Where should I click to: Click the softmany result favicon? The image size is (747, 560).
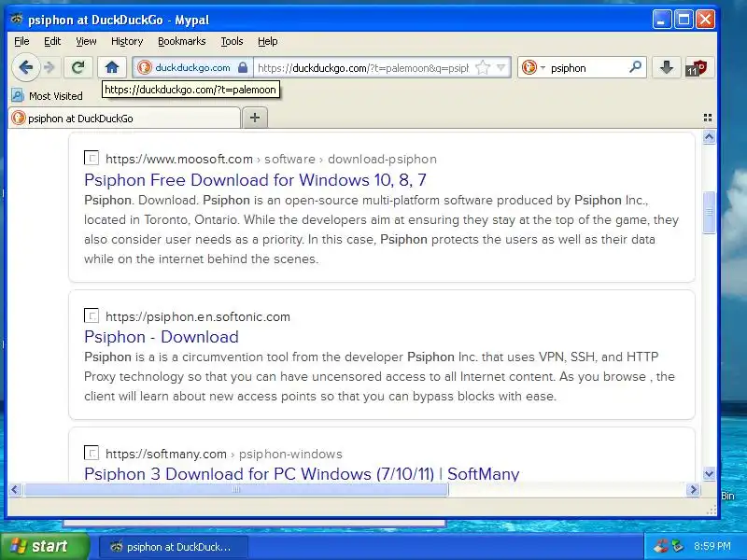[92, 453]
